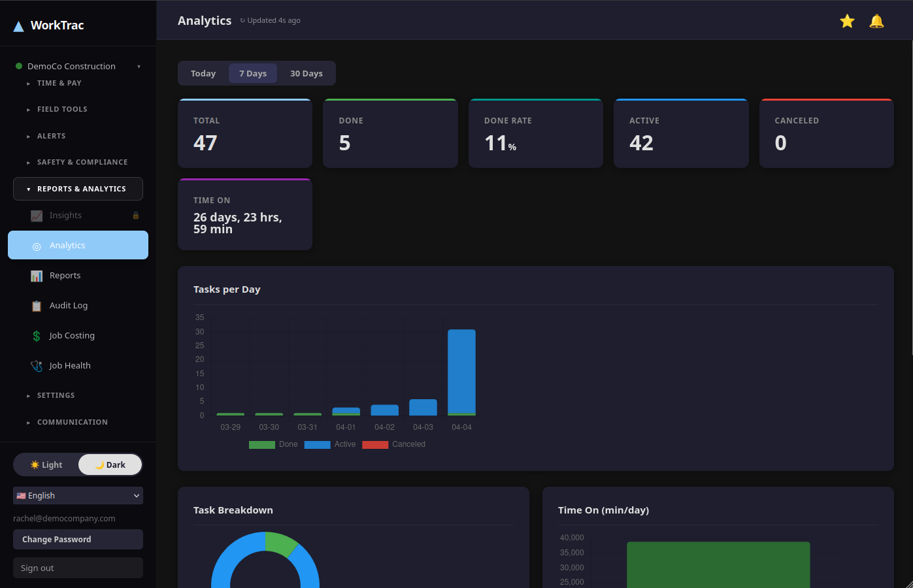Open the notifications bell icon
Viewport: 913px width, 588px height.
pos(876,21)
